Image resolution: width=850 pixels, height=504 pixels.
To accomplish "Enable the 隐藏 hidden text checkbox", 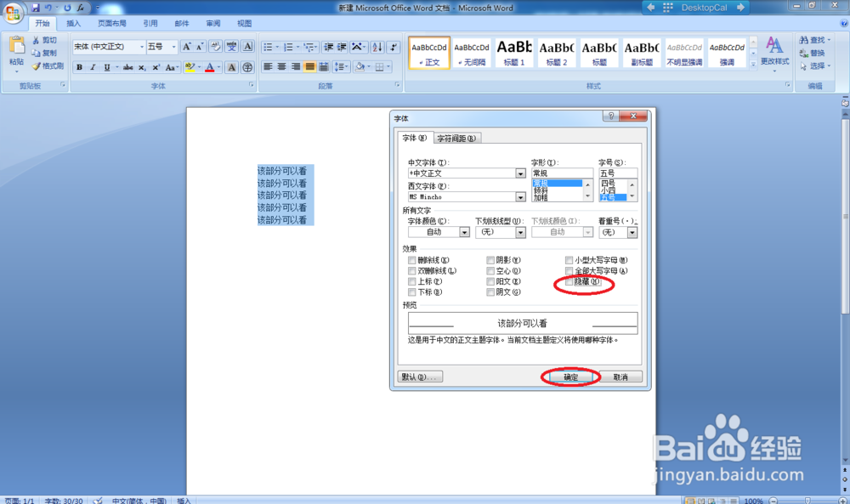I will tap(568, 282).
